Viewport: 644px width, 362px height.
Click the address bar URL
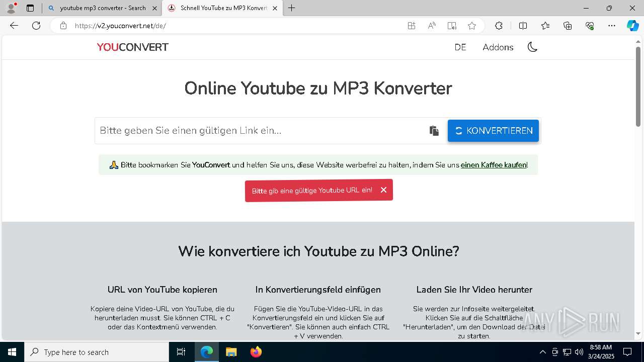click(x=120, y=26)
